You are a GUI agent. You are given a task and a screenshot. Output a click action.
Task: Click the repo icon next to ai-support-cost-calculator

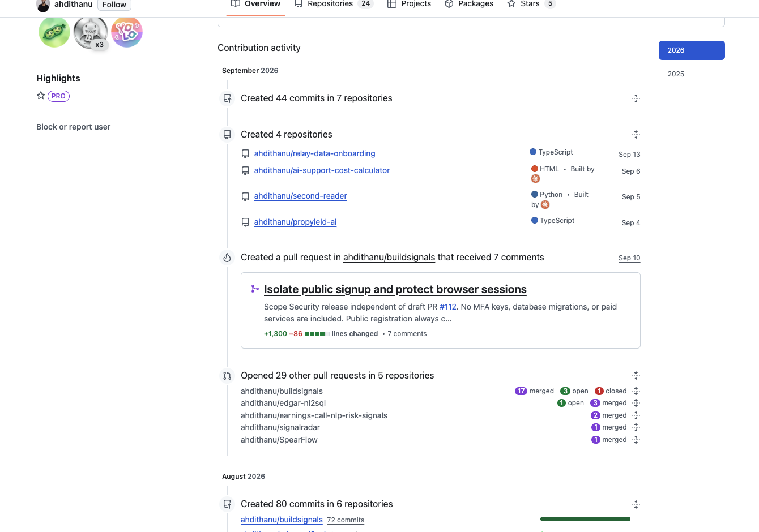click(245, 171)
